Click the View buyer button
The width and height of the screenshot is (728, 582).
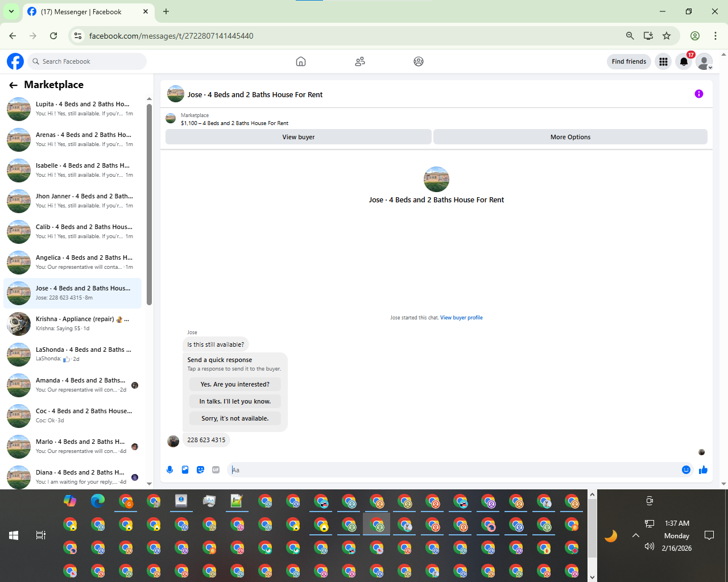click(x=299, y=137)
